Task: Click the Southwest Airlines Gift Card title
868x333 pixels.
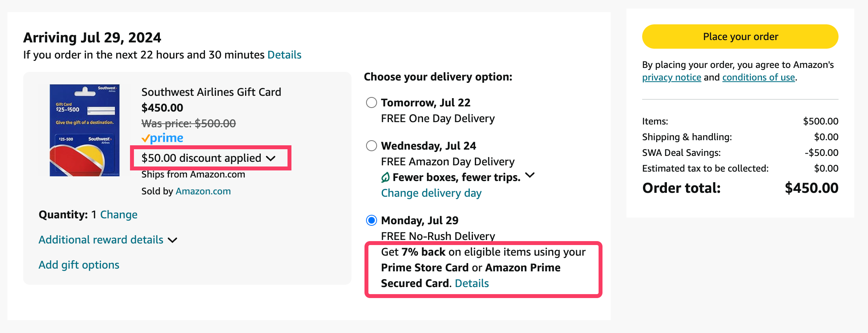Action: click(211, 92)
